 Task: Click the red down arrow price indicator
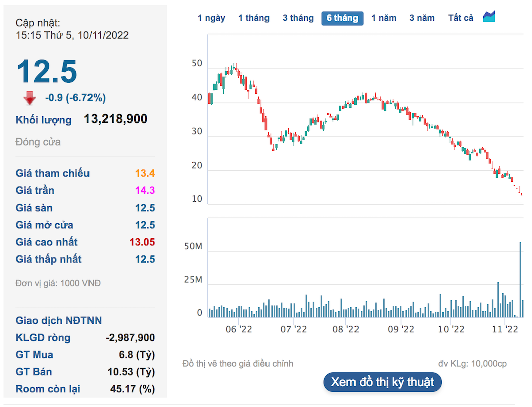[30, 97]
